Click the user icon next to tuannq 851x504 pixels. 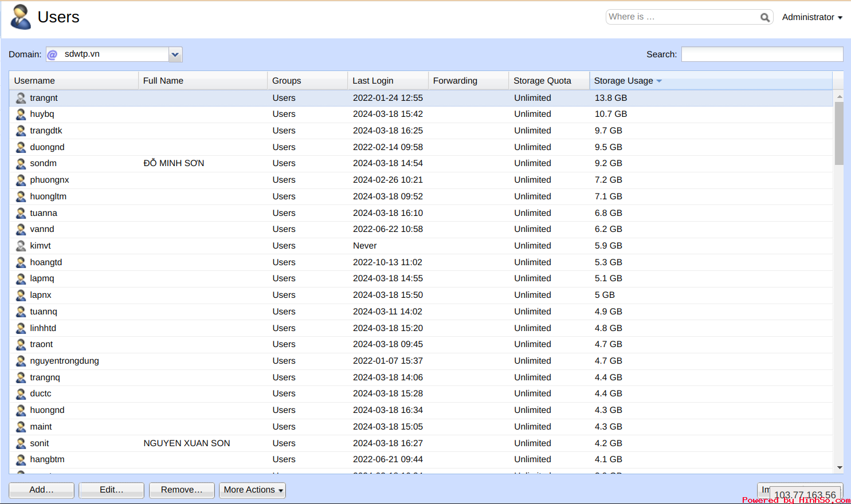[21, 312]
